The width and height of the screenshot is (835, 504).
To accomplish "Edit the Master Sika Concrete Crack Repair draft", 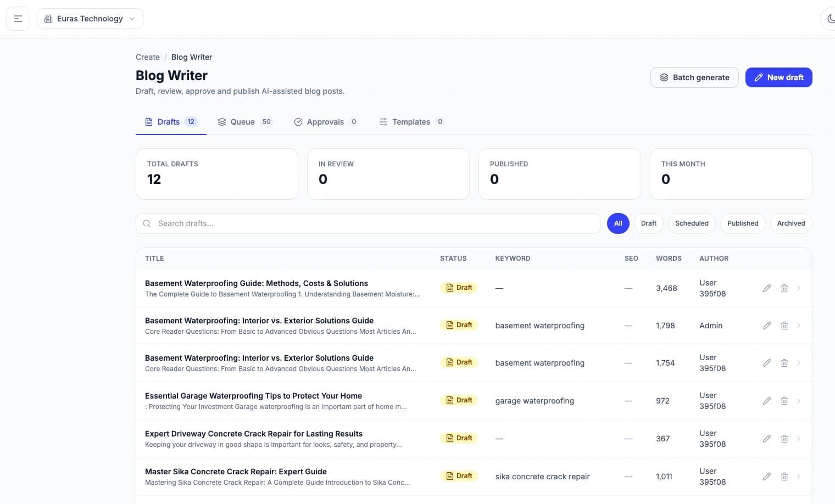I will pyautogui.click(x=767, y=477).
